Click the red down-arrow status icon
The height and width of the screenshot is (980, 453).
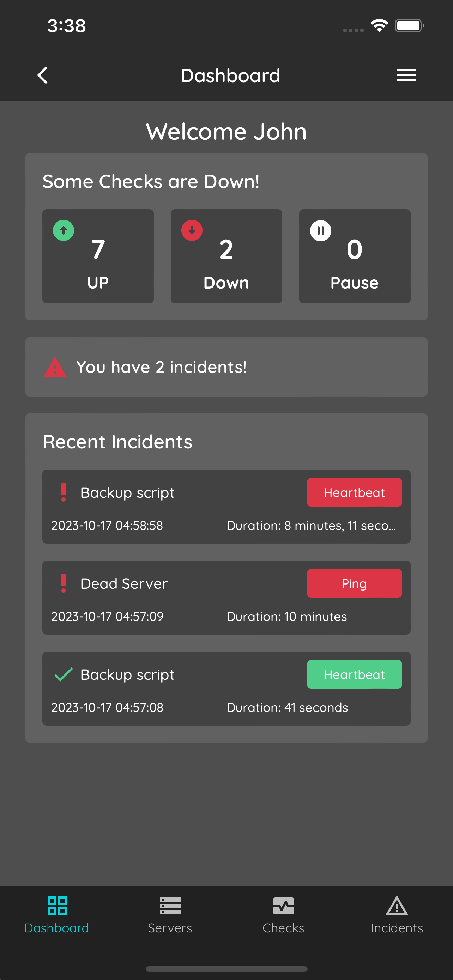point(191,231)
